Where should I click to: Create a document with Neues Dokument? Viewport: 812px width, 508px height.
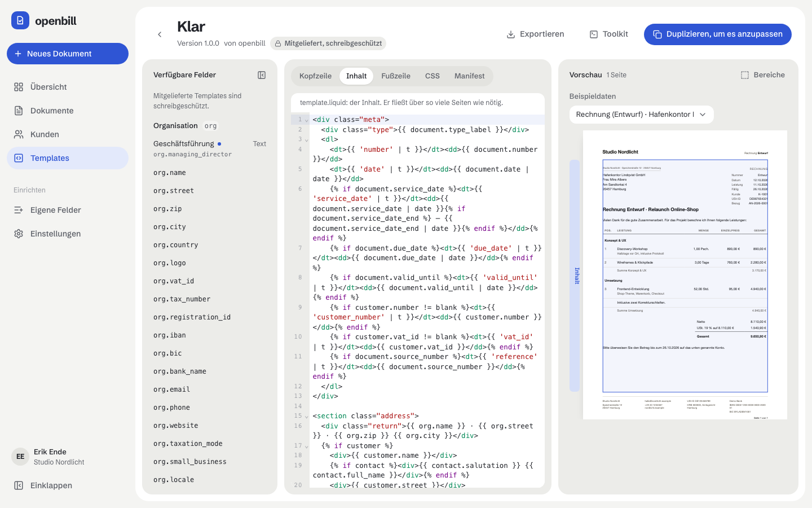(x=68, y=54)
